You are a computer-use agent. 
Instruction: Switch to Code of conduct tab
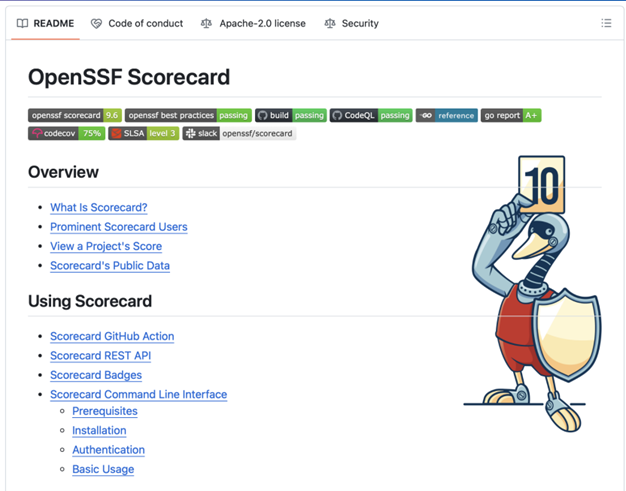click(137, 24)
